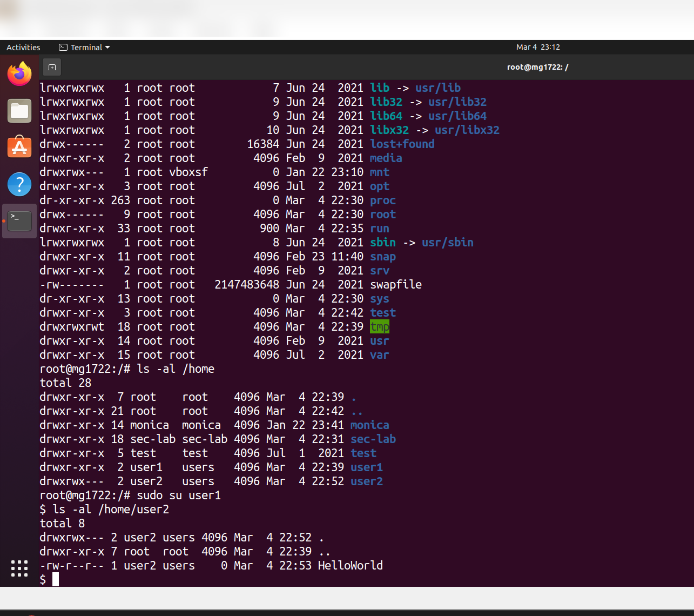Viewport: 694px width, 616px height.
Task: Click the 'total 8' line
Action: pyautogui.click(x=62, y=524)
